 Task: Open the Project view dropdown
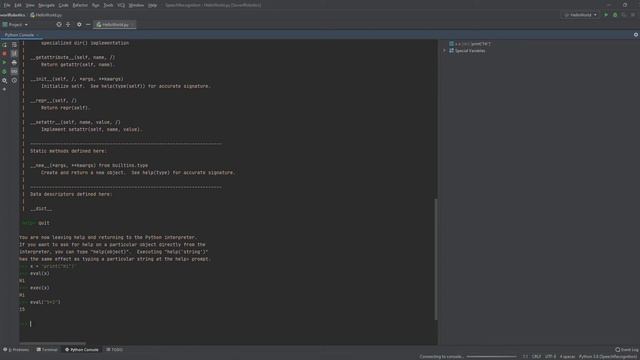[x=16, y=24]
